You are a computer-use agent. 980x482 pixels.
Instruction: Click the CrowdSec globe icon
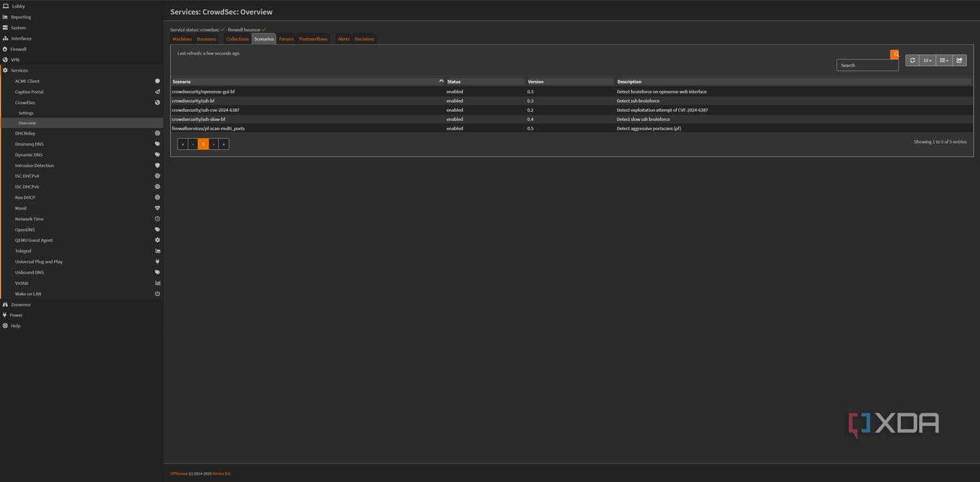[157, 103]
